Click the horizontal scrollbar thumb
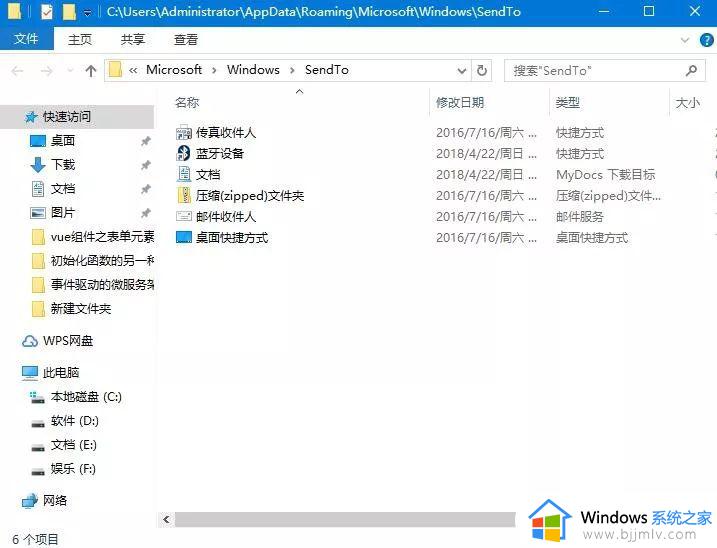Screen dimensions: 717x548 [x=345, y=519]
